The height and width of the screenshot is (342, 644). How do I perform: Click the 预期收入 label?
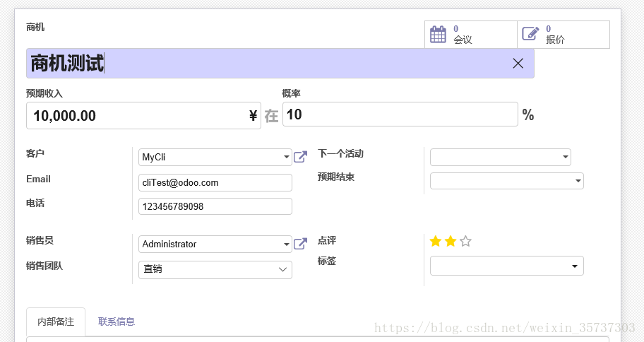(44, 93)
